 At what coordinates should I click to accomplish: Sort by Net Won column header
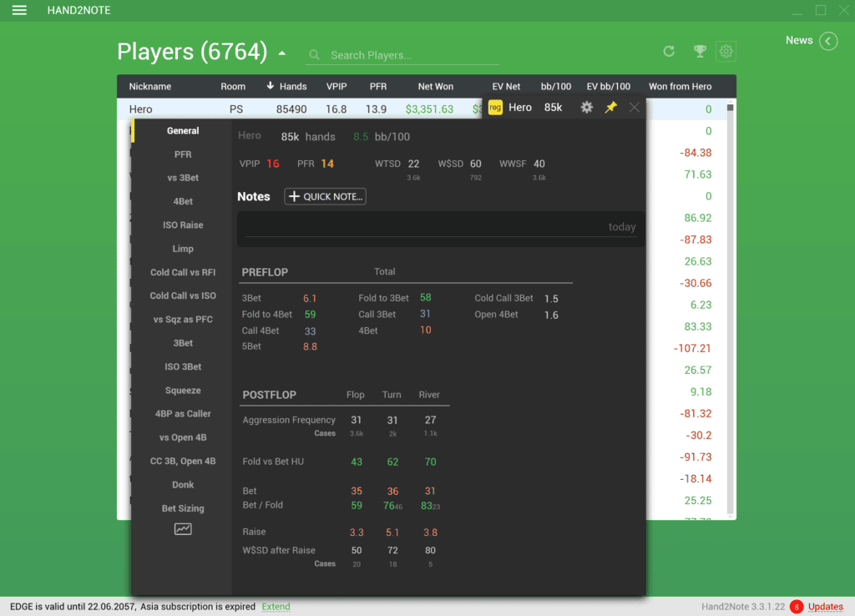[436, 86]
